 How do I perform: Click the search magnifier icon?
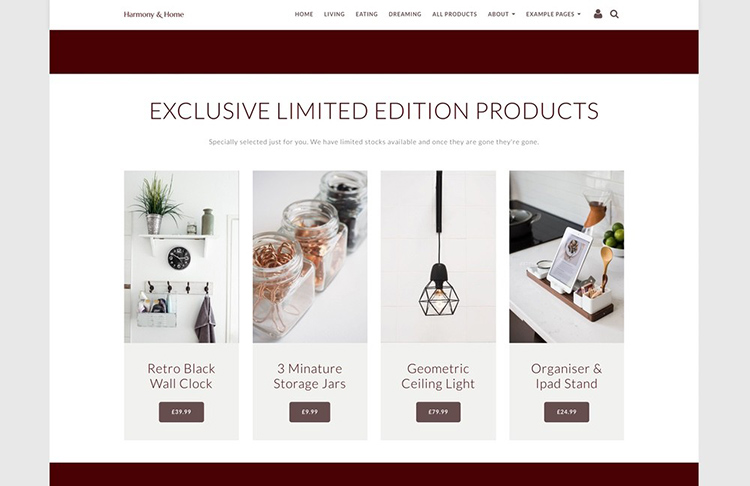click(614, 14)
